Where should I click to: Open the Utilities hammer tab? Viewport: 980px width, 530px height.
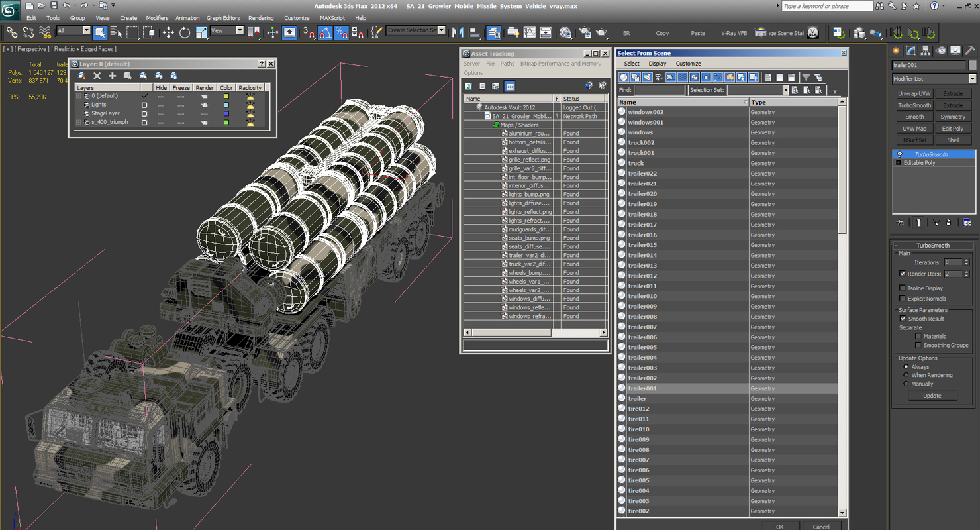[x=969, y=50]
